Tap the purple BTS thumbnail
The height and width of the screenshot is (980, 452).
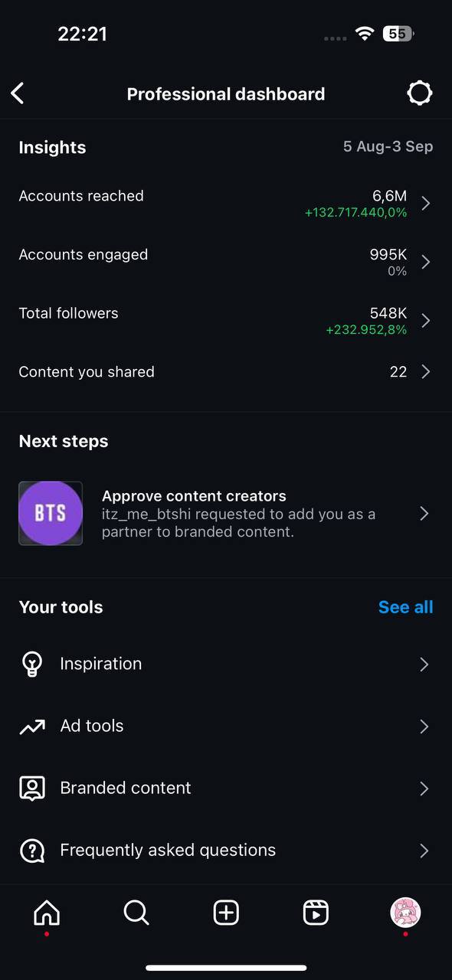[x=51, y=514]
